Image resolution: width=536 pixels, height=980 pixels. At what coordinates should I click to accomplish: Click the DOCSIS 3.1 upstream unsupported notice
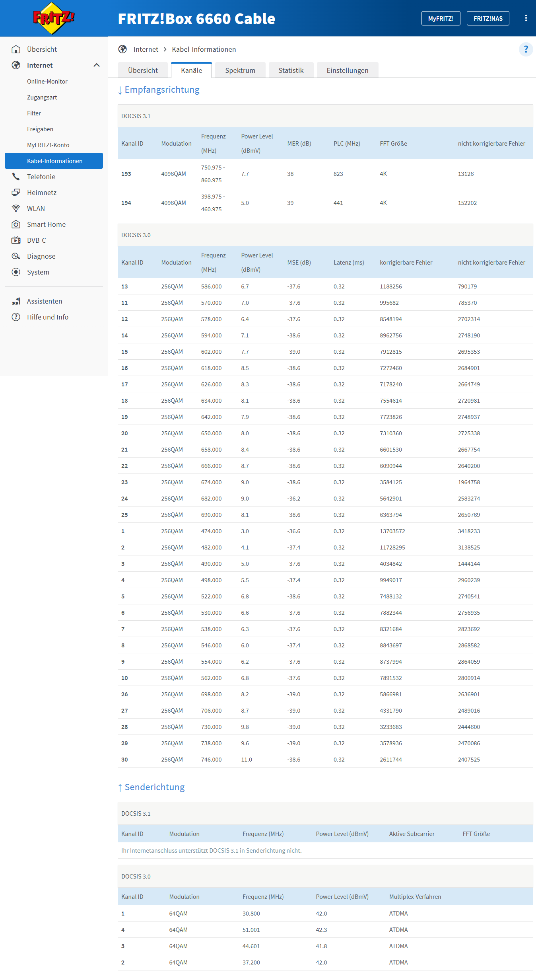click(212, 851)
